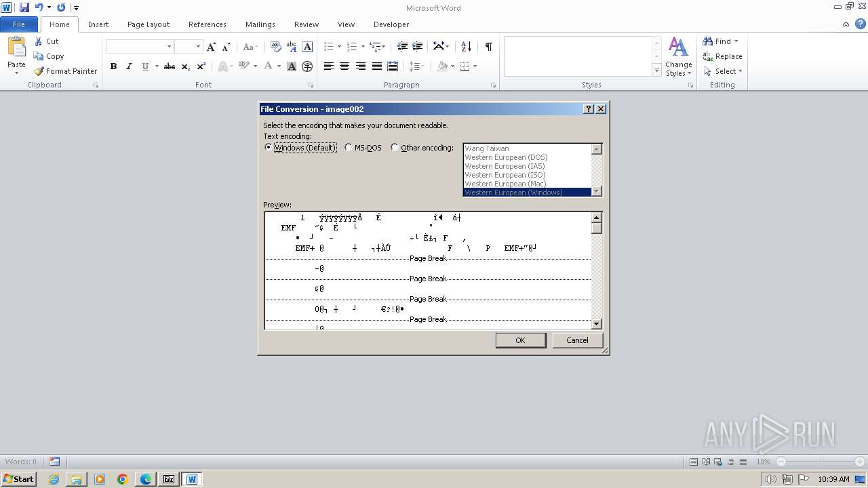Click the Cut scissors icon
Viewport: 868px width, 488px height.
[39, 41]
